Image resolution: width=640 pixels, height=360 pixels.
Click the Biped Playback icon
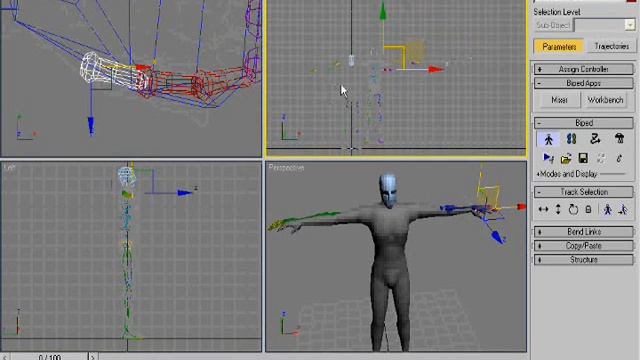tap(548, 158)
